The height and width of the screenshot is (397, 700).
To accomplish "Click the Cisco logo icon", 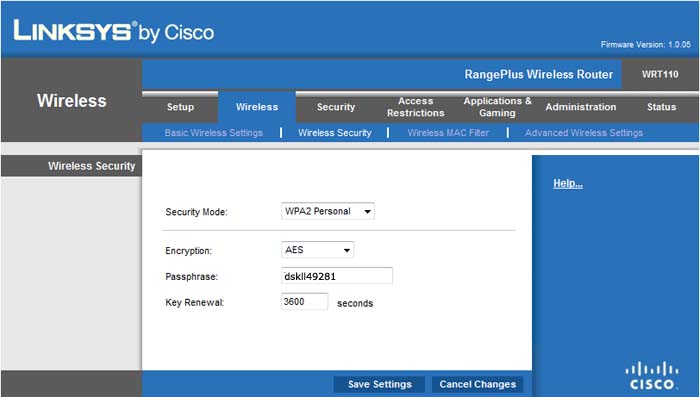I will (x=652, y=376).
